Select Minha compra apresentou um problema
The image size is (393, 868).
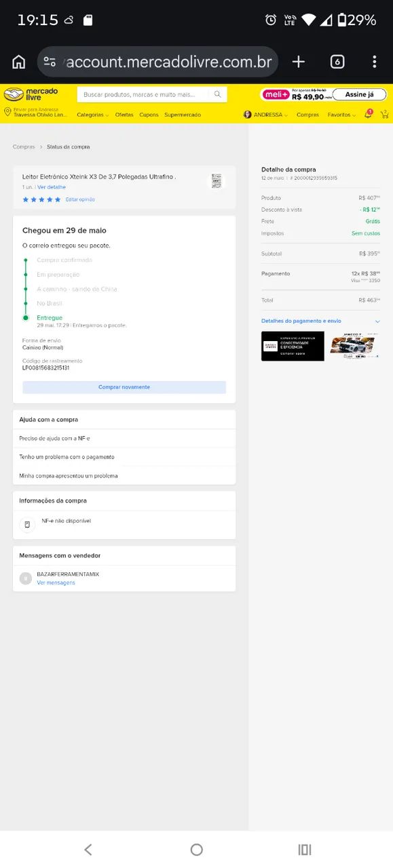point(124,475)
